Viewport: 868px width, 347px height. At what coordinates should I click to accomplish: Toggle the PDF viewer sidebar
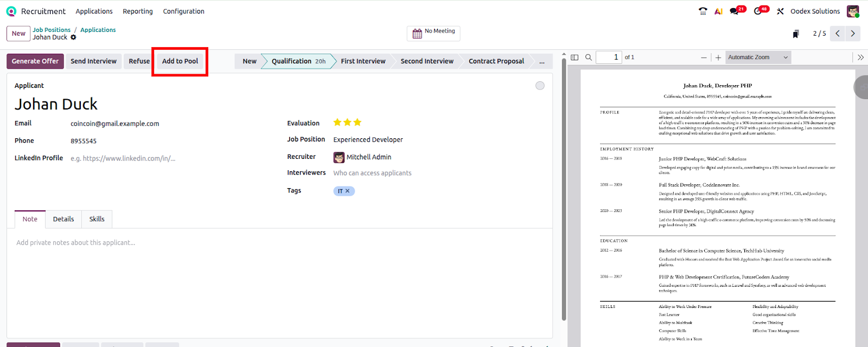[575, 57]
